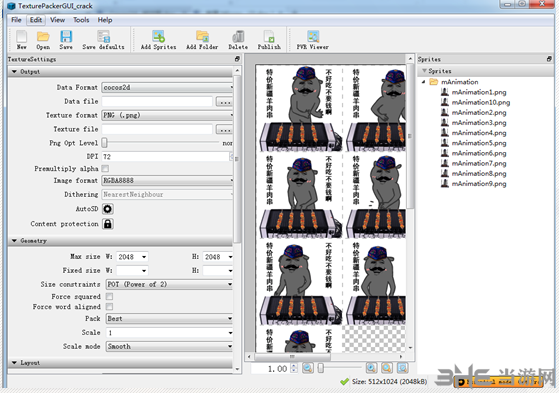The width and height of the screenshot is (559, 393).
Task: Click the mAnimation5.png thumbnail icon
Action: [445, 143]
